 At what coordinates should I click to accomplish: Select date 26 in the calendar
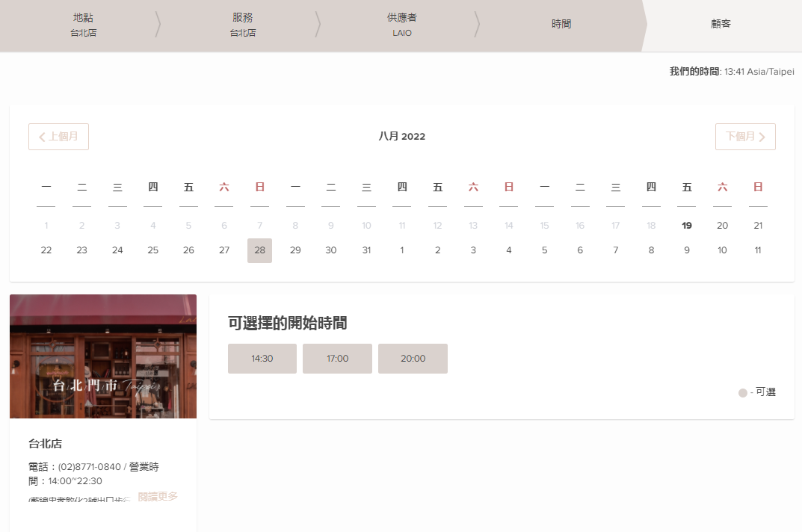189,250
